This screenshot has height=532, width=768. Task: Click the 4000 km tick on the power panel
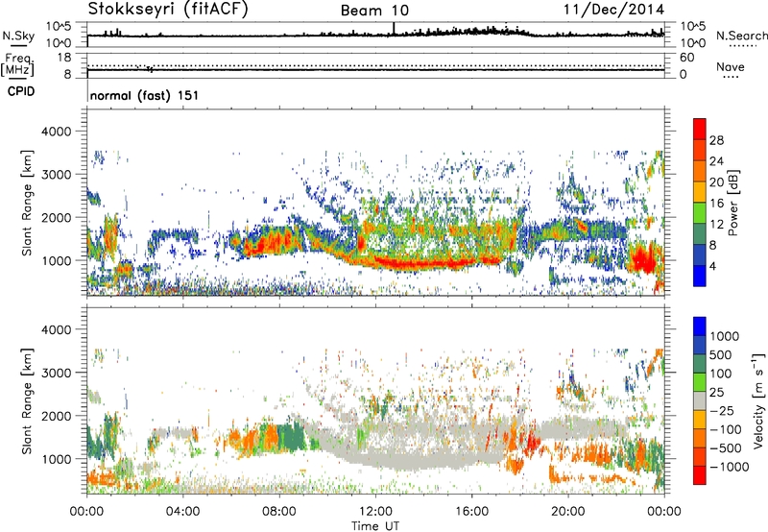point(56,132)
